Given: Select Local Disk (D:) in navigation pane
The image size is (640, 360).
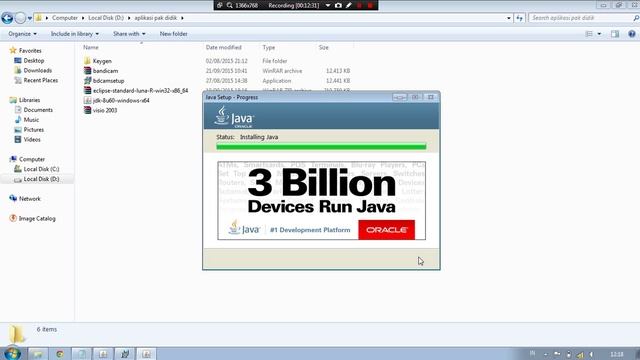Looking at the screenshot, I should [x=36, y=179].
